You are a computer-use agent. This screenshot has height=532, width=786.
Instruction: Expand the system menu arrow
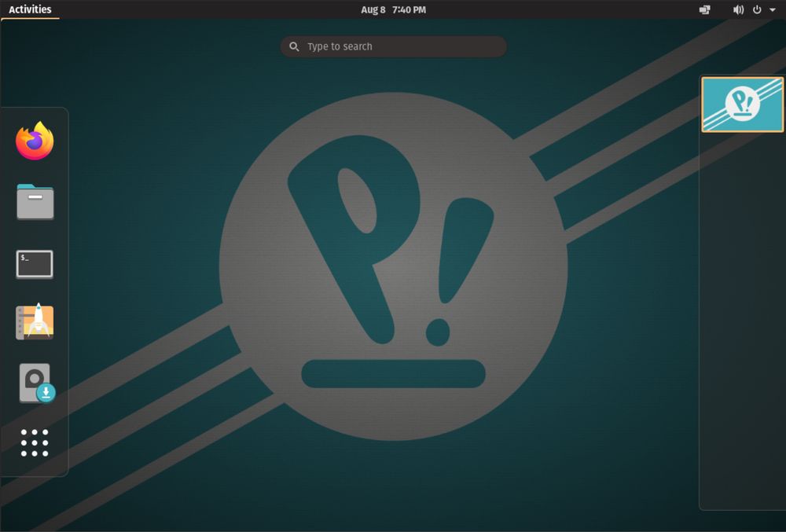773,9
